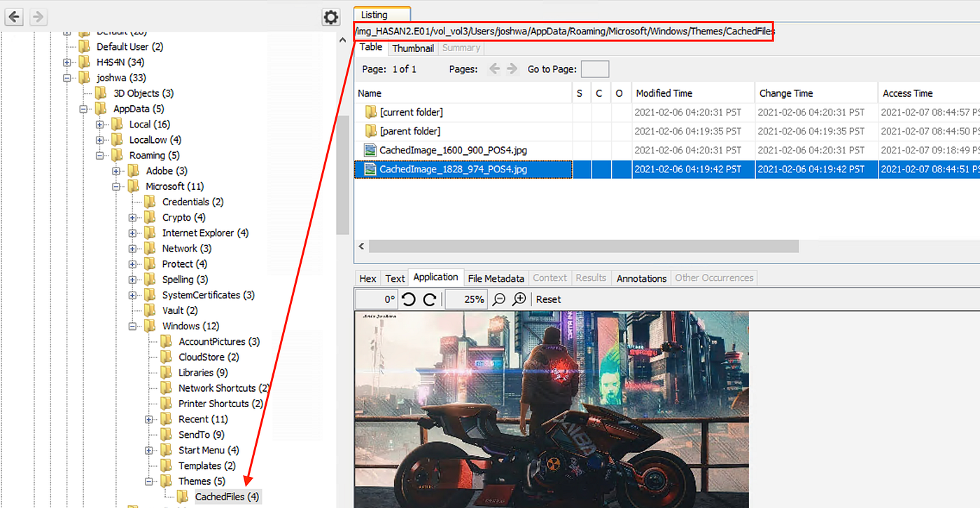The width and height of the screenshot is (980, 508).
Task: Click the rotation degree field showing 0°
Action: 376,299
